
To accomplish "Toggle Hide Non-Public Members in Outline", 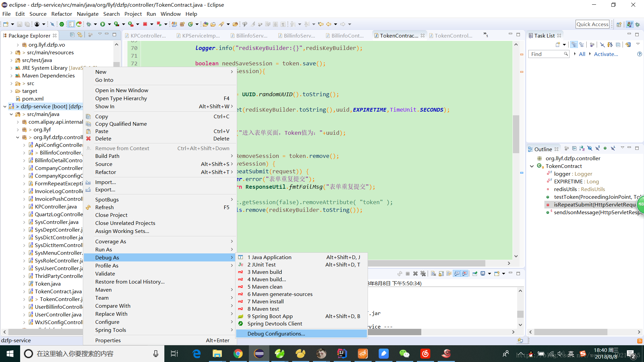I will pyautogui.click(x=605, y=148).
